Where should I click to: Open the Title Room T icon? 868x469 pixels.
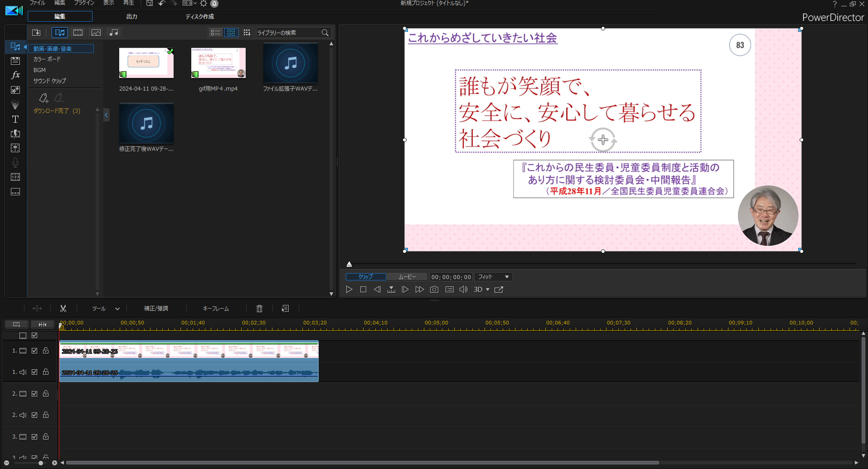coord(15,119)
